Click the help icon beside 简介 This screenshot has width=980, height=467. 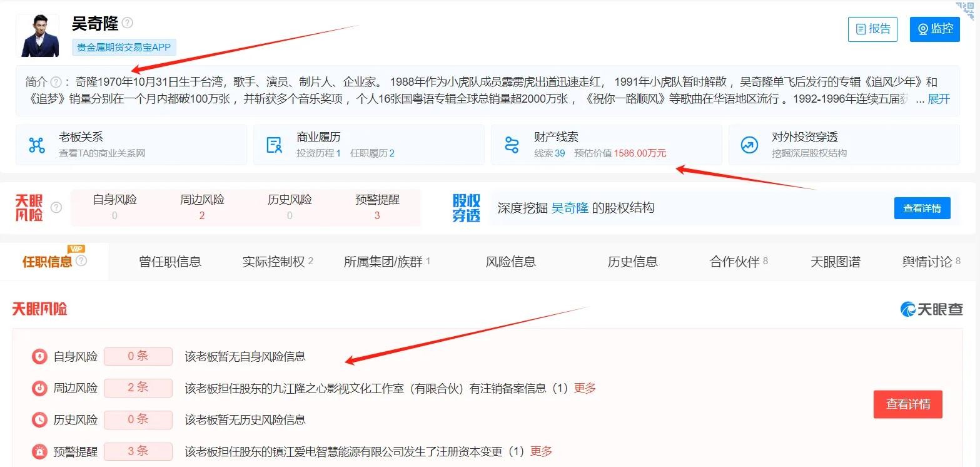tap(56, 82)
